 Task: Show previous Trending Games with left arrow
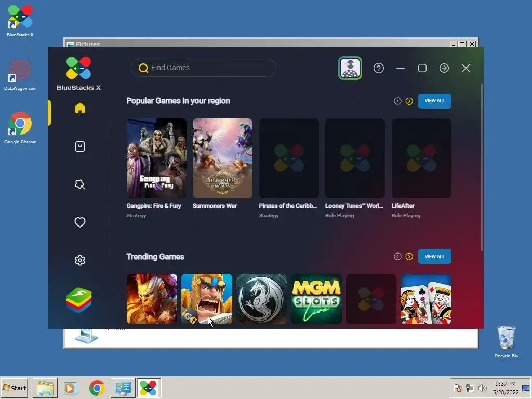tap(397, 257)
